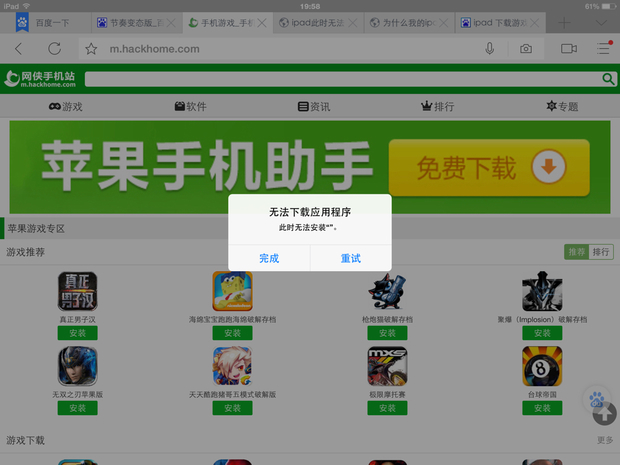The image size is (620, 465).
Task: Add a new tab with plus icon
Action: (564, 23)
